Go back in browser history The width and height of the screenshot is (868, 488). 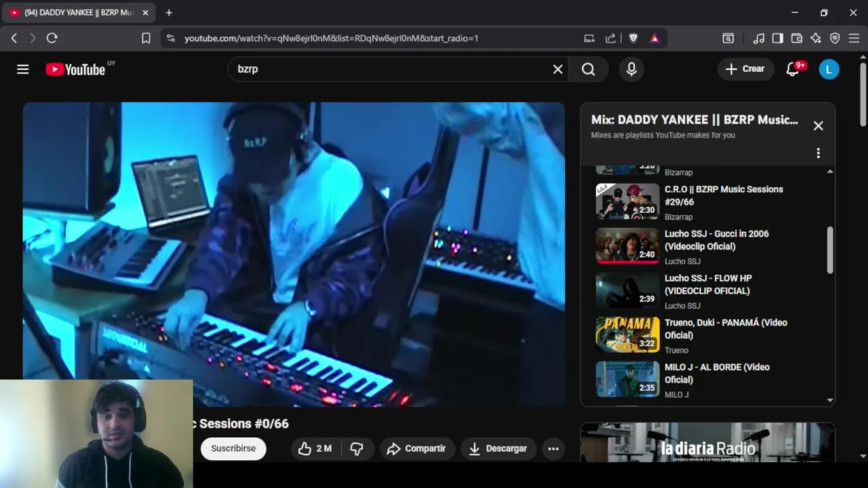click(14, 39)
